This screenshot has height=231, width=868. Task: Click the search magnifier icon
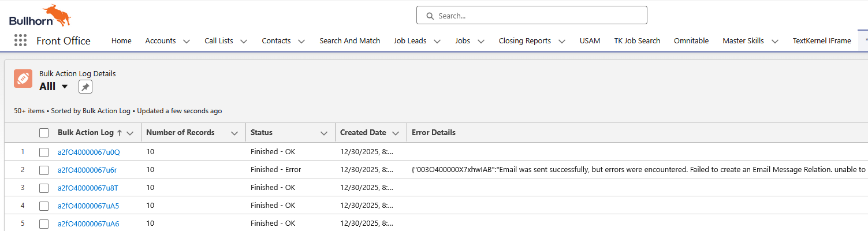point(430,16)
